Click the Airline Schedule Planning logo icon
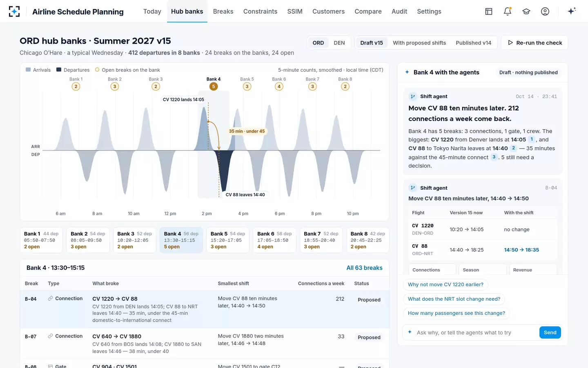This screenshot has width=588, height=368. [x=14, y=11]
